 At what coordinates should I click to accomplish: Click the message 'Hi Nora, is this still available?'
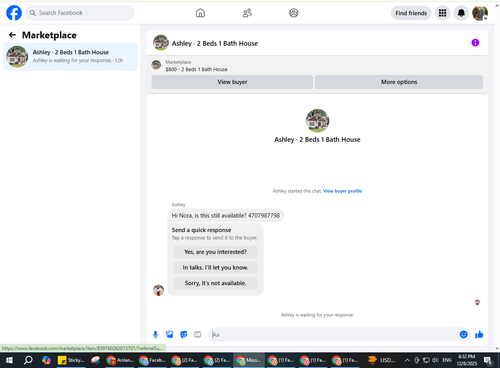click(x=226, y=216)
